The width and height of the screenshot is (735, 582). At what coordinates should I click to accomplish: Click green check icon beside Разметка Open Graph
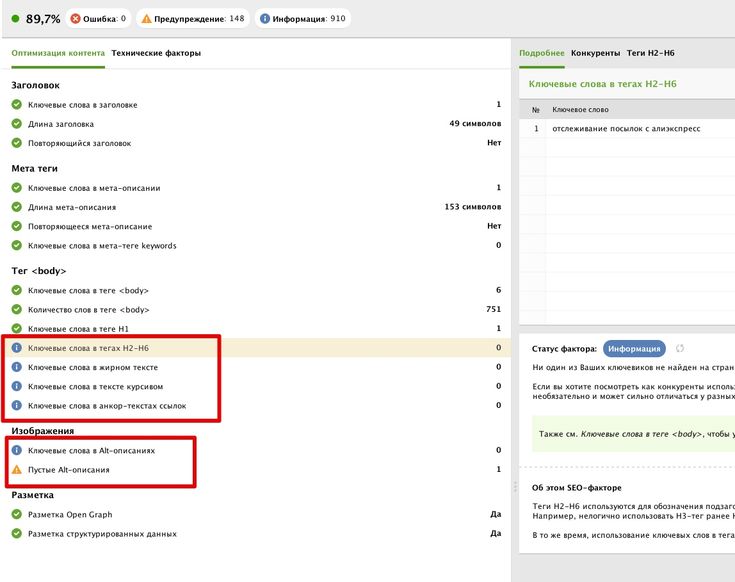point(17,514)
